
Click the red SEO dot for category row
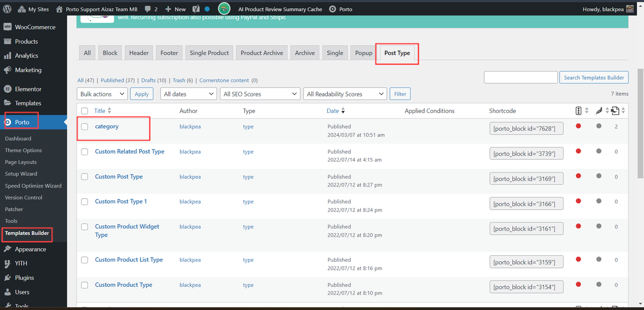[x=579, y=126]
